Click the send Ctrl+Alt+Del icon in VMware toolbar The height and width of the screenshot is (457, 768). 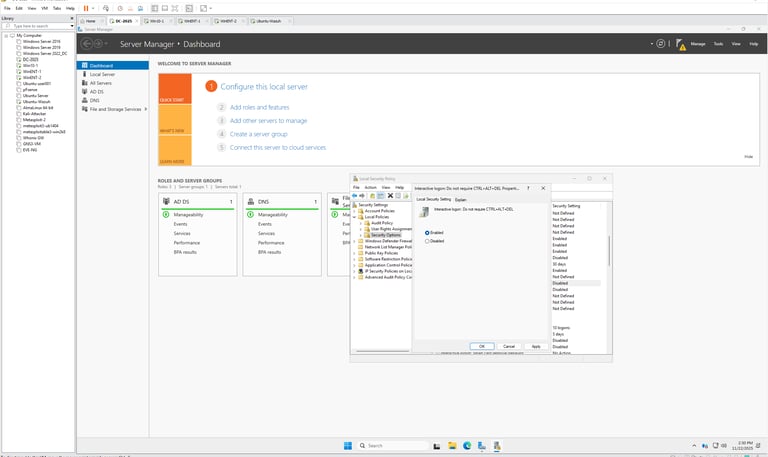[x=106, y=8]
